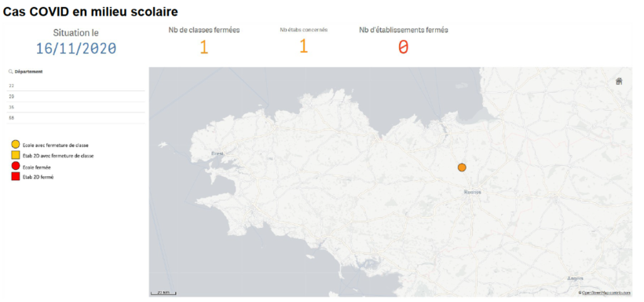644x302 pixels.
Task: Select department 29 in the filter list
Action: [x=76, y=96]
